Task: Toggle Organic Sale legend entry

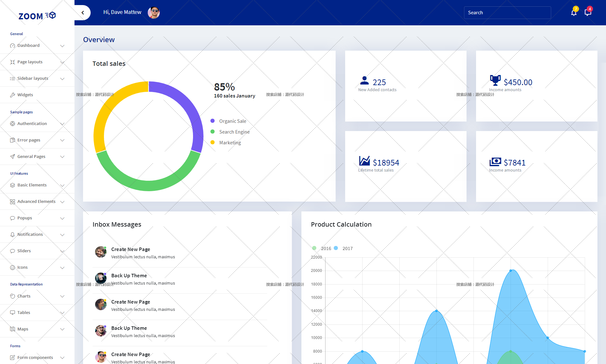Action: (x=232, y=121)
